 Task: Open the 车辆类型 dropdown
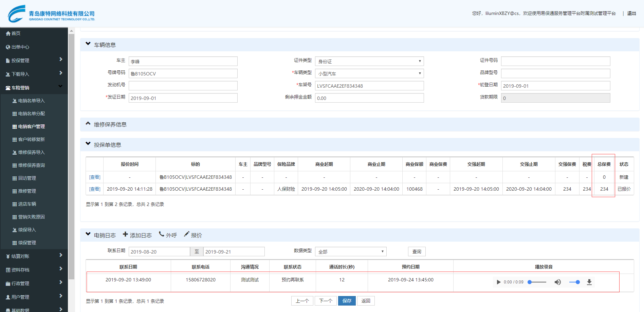(369, 73)
